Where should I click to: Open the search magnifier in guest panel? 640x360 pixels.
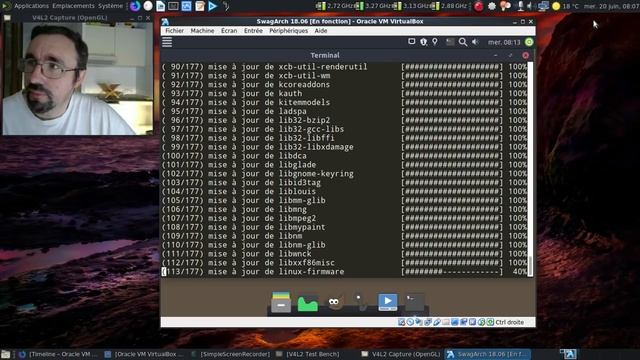(462, 42)
